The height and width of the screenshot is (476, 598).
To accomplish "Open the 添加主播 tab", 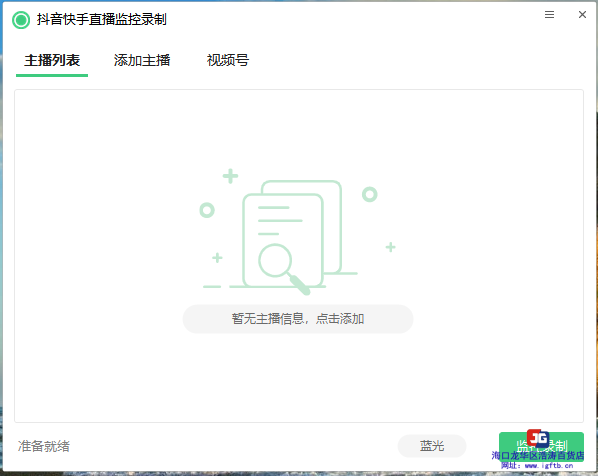I will click(x=142, y=60).
